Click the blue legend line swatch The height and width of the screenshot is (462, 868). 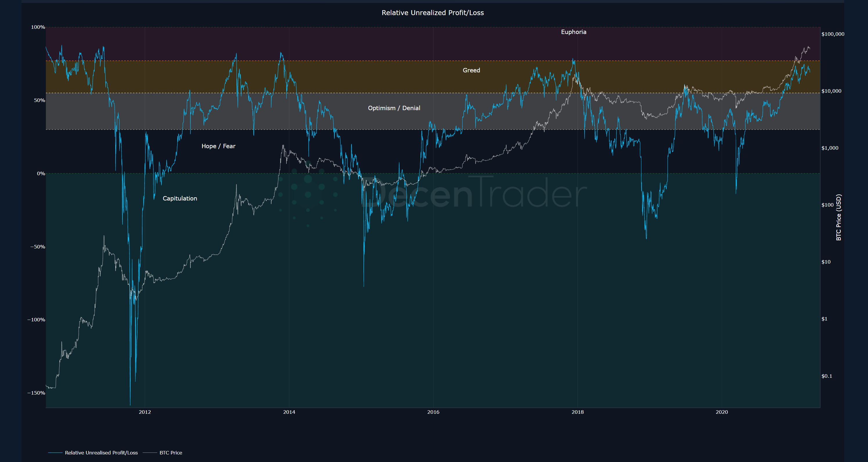click(x=55, y=453)
